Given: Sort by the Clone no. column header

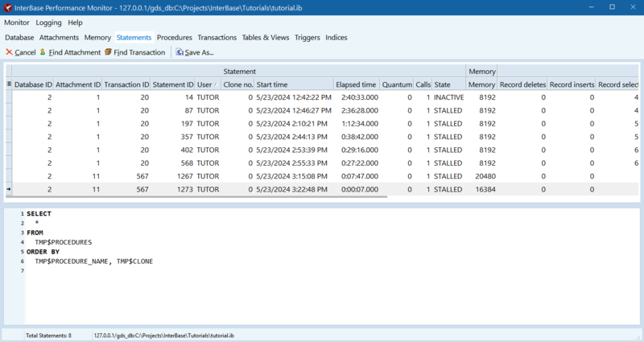Looking at the screenshot, I should click(x=237, y=84).
